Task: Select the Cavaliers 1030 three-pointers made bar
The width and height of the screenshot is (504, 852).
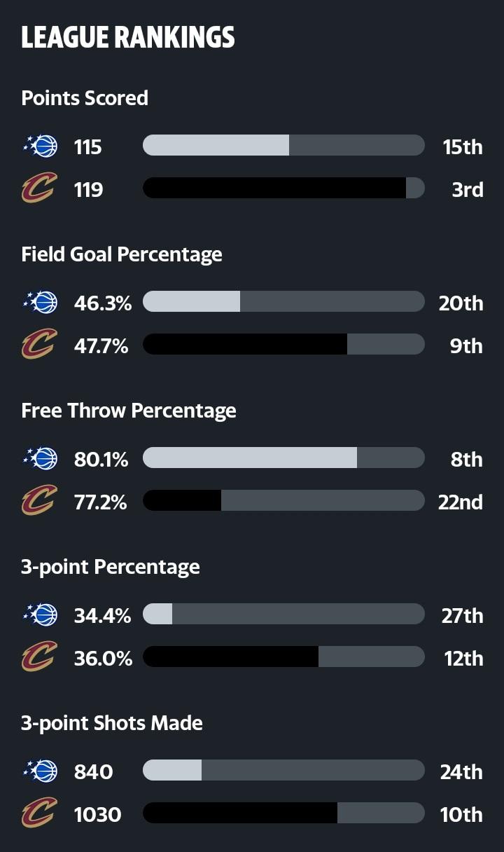Action: coord(283,813)
